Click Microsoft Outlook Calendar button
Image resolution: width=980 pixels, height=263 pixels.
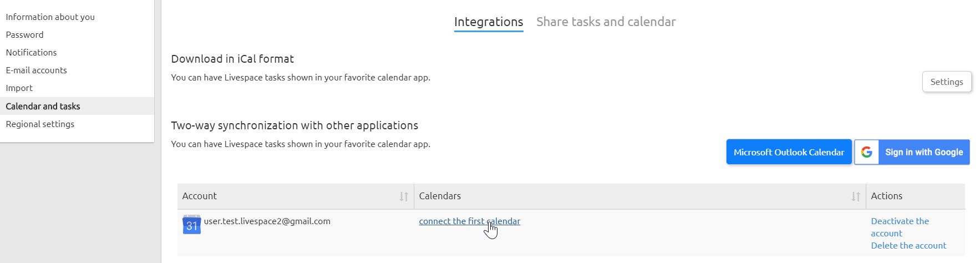tap(789, 152)
